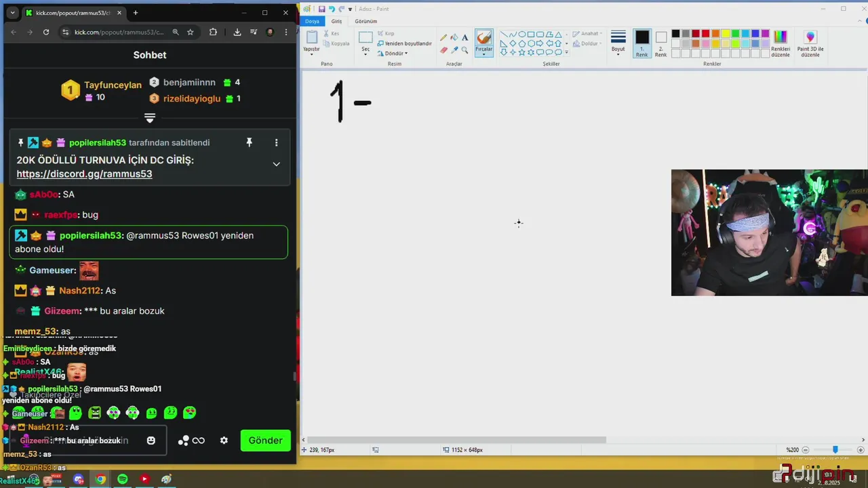Select the Color picker eyedropper tool
The image size is (868, 488).
454,50
